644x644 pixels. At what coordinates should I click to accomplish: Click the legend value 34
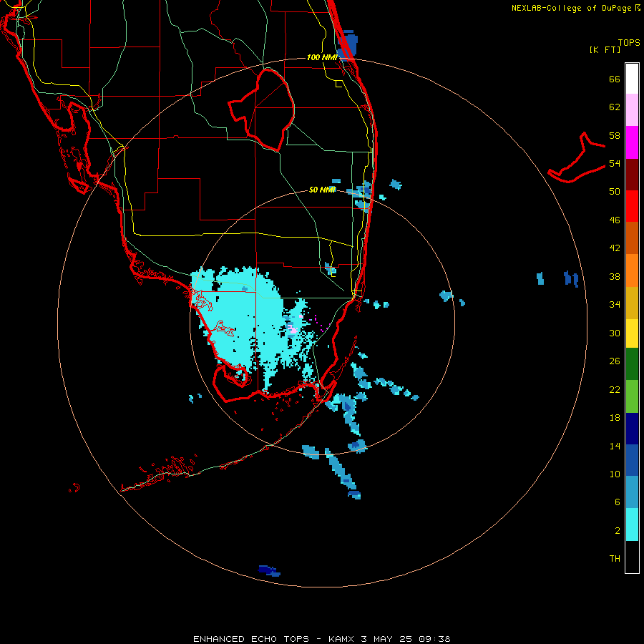(x=615, y=305)
